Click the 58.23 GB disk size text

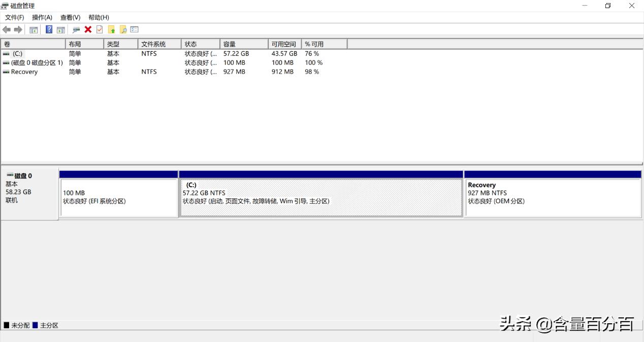pyautogui.click(x=18, y=192)
